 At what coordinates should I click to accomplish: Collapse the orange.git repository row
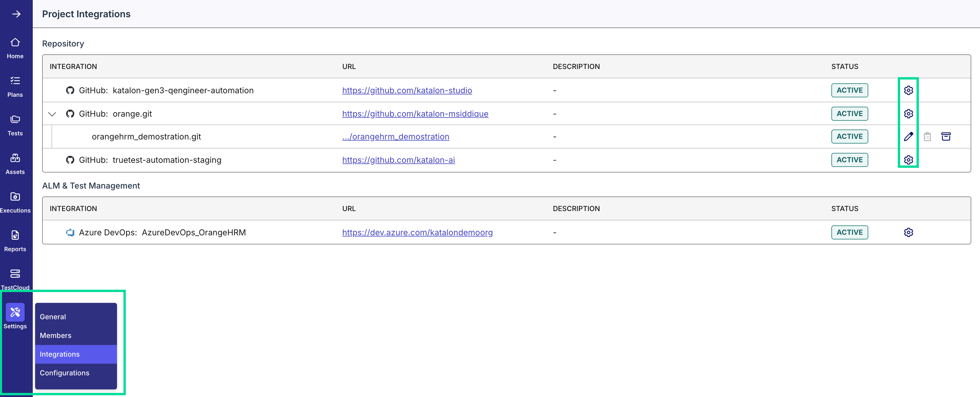pyautogui.click(x=52, y=114)
